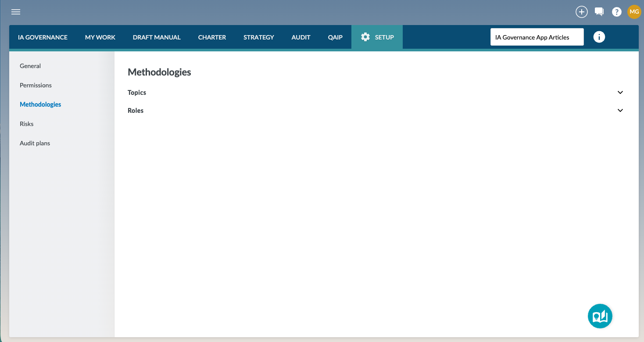This screenshot has height=342, width=644.
Task: Open the hamburger navigation menu
Action: 16,12
